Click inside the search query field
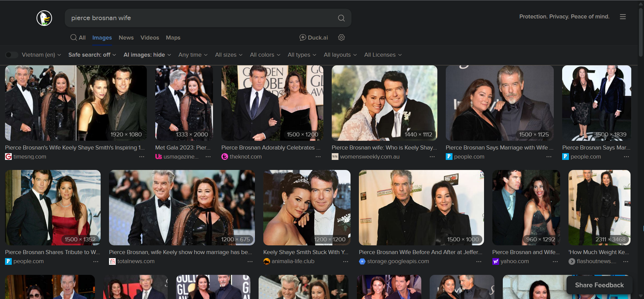Screen dimensions: 644x299 coord(201,18)
